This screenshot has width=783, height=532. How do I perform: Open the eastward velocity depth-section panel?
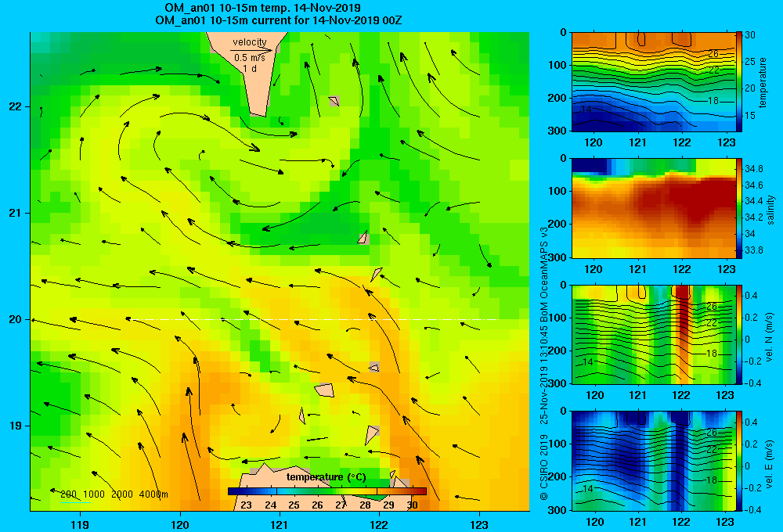653,461
